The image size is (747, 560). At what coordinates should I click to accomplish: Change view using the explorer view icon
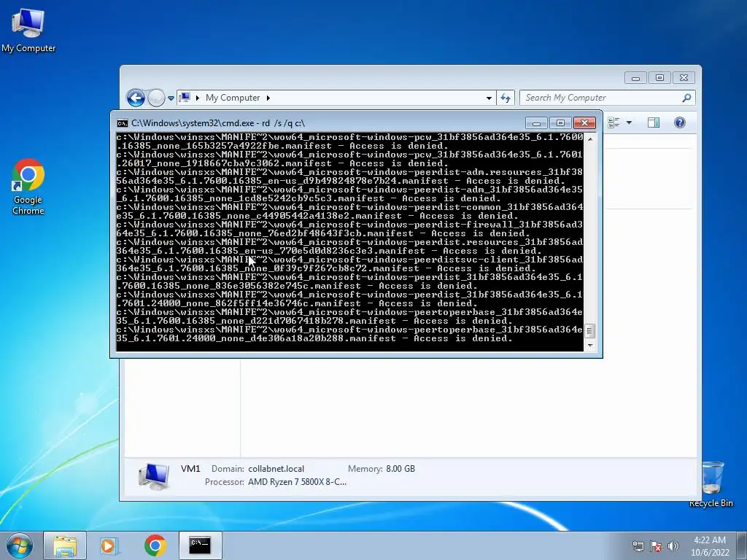pyautogui.click(x=614, y=122)
